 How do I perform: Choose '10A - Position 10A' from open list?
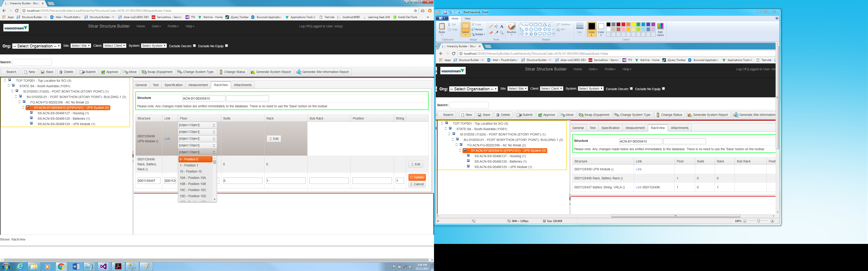click(193, 178)
